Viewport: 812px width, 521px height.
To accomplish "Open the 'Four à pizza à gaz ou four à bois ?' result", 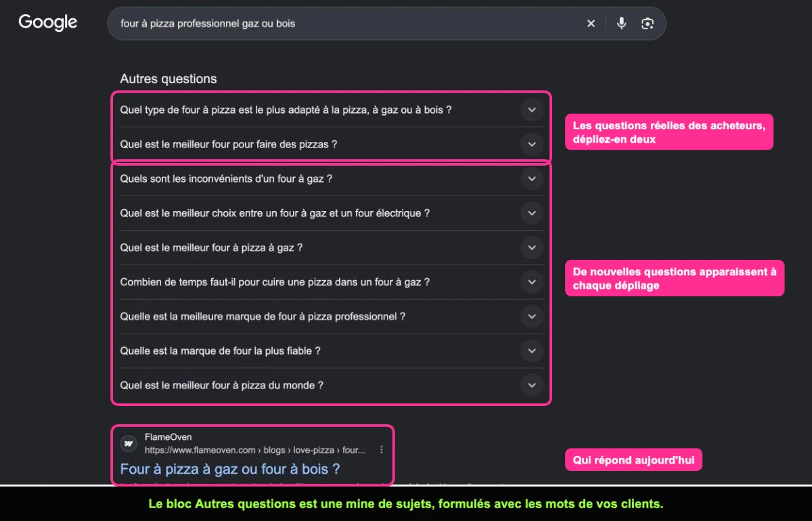I will (230, 469).
